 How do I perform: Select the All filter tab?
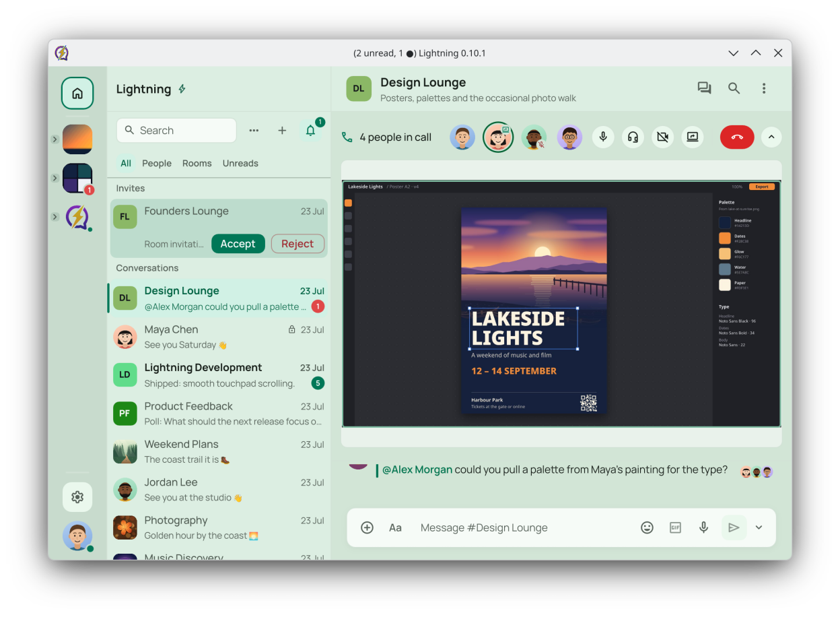click(126, 163)
